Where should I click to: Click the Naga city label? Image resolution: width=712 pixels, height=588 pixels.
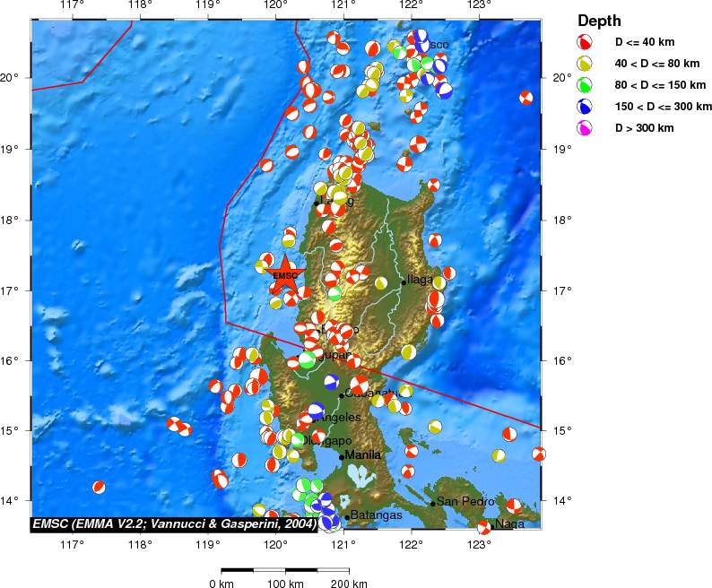[x=509, y=524]
